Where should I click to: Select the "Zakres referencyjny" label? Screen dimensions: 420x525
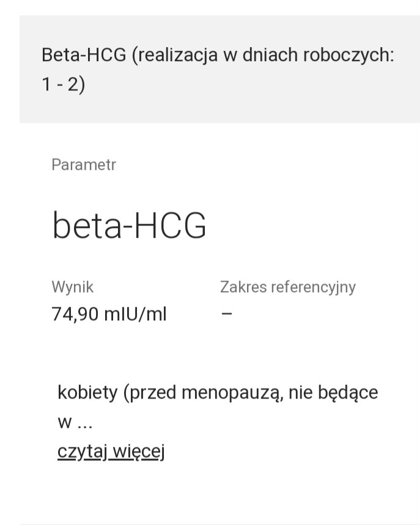click(x=287, y=287)
